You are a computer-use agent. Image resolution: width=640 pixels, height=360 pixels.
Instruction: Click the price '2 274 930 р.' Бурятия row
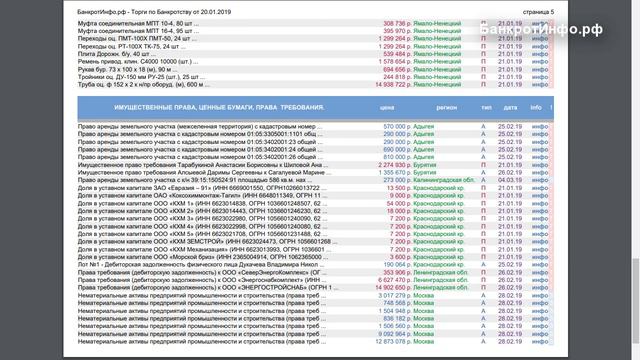coord(395,165)
